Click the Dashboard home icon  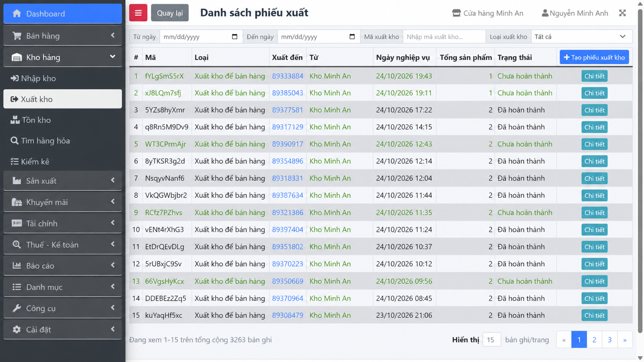17,13
